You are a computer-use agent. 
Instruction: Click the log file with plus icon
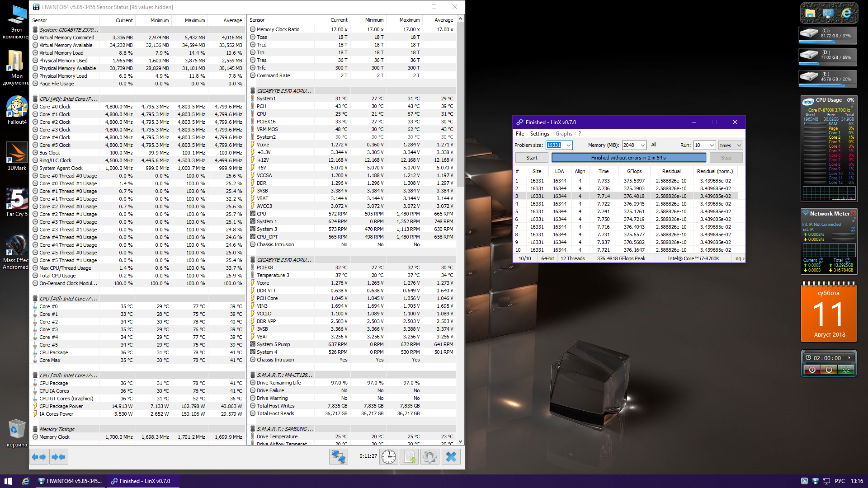[x=410, y=457]
